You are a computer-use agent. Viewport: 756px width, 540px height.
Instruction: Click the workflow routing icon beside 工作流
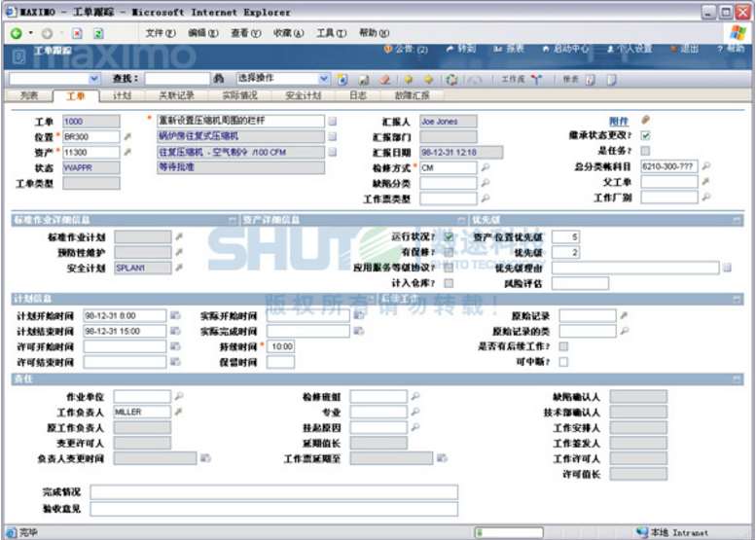536,80
